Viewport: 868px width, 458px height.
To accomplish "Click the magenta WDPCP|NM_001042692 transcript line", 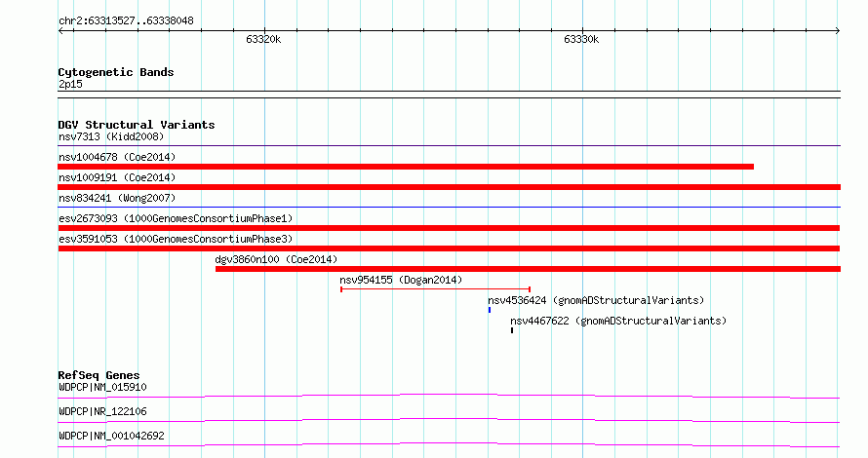I will click(449, 444).
